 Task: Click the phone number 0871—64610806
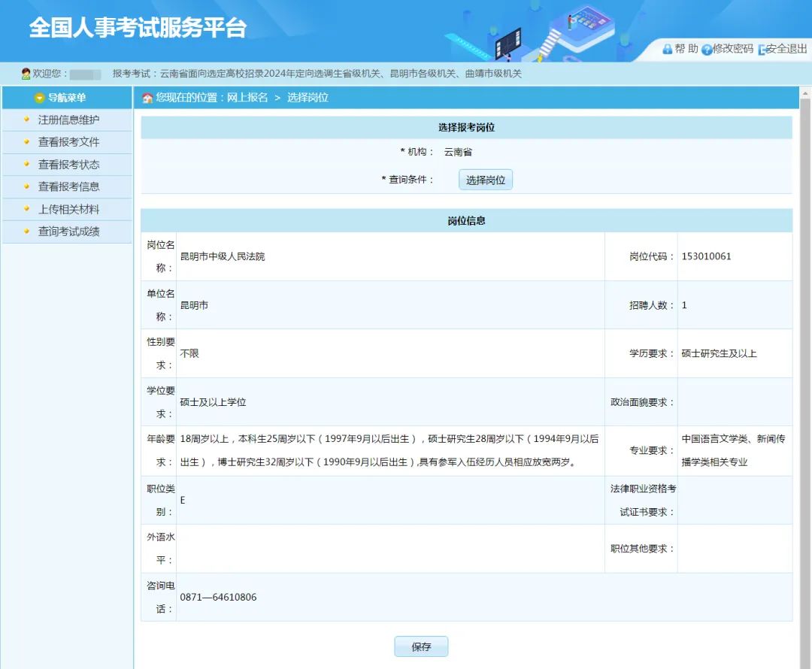218,597
